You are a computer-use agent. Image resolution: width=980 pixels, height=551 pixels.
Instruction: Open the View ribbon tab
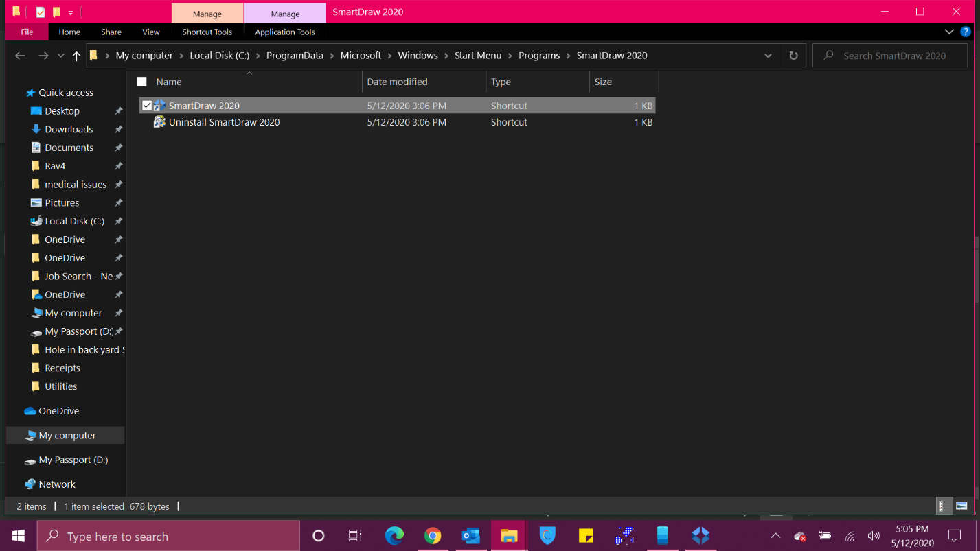(x=151, y=32)
